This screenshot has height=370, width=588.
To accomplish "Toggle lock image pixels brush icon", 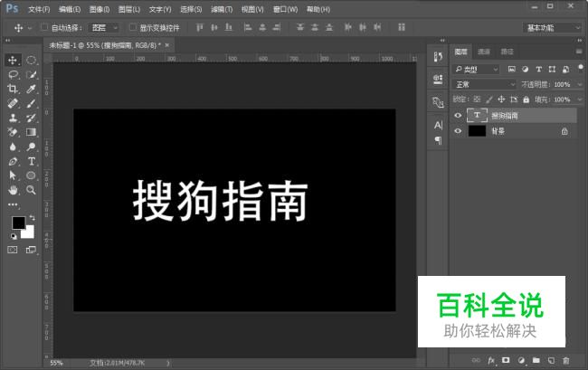I will click(489, 100).
